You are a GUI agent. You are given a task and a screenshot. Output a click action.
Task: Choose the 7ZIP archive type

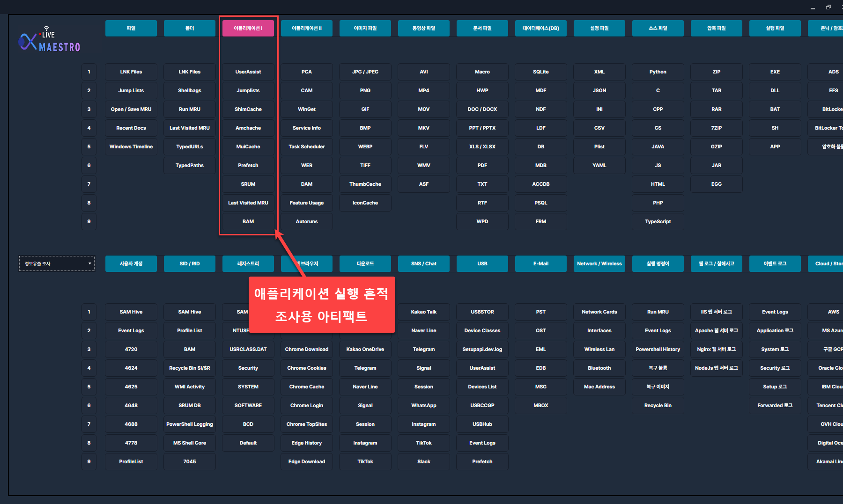point(716,128)
